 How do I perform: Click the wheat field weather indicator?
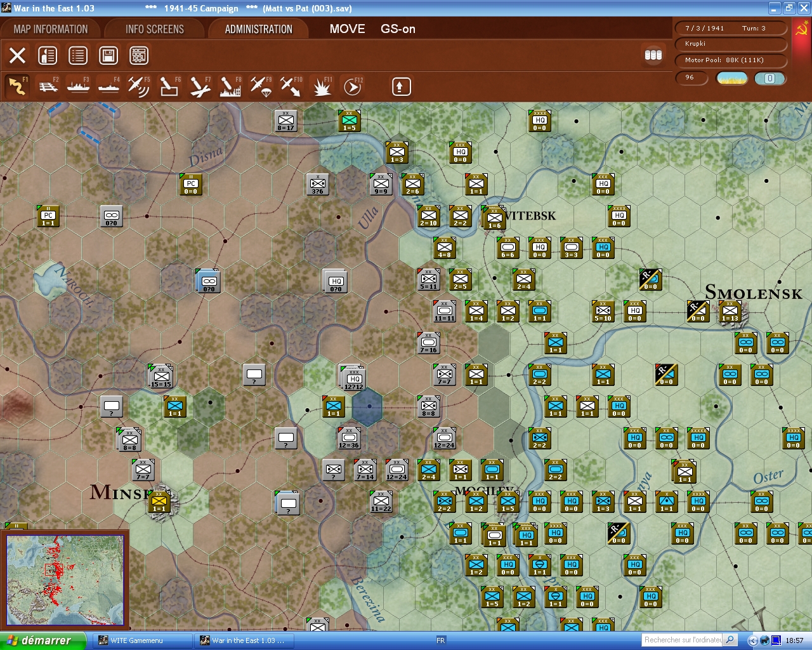(x=732, y=78)
